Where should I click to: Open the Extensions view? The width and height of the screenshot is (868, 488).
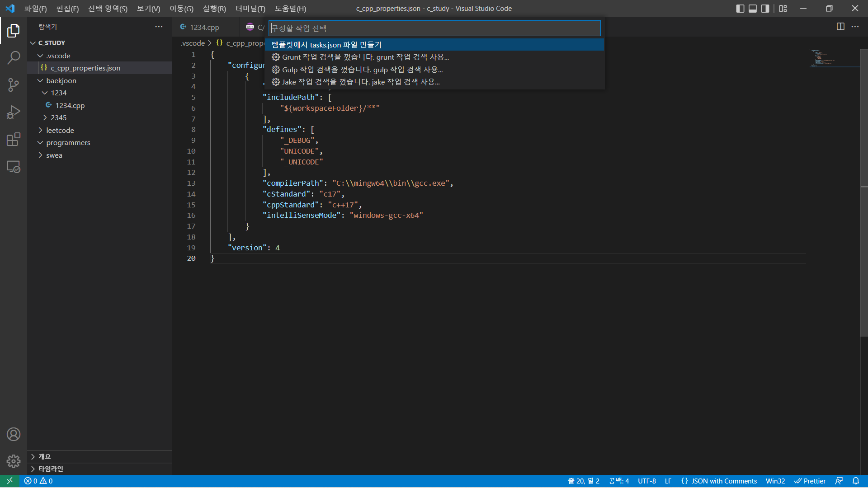click(x=14, y=140)
